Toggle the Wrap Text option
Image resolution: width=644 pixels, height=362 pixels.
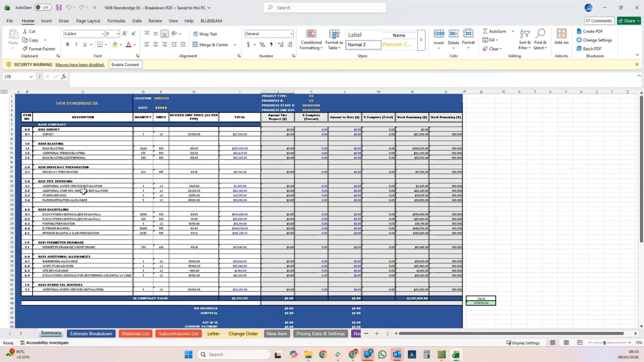tap(205, 34)
